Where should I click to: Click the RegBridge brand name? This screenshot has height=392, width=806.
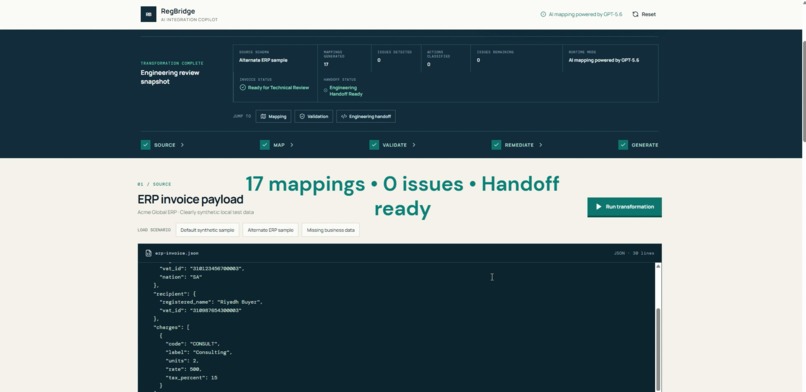click(178, 11)
